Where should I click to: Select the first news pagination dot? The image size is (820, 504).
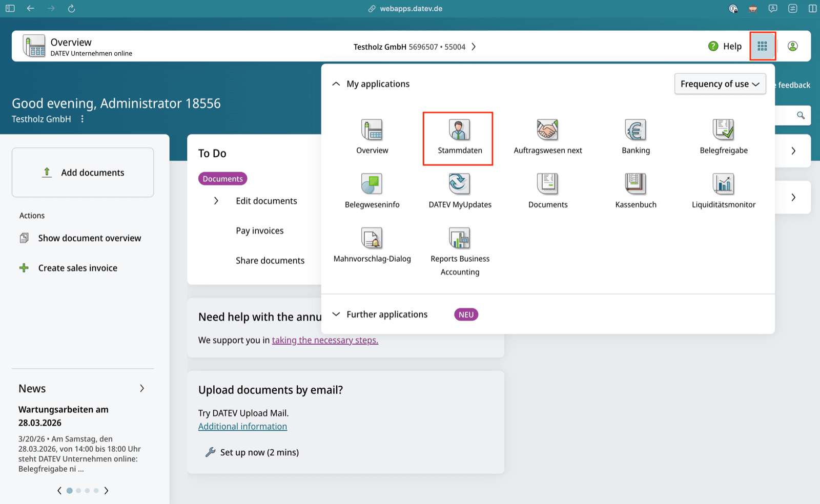(x=70, y=491)
